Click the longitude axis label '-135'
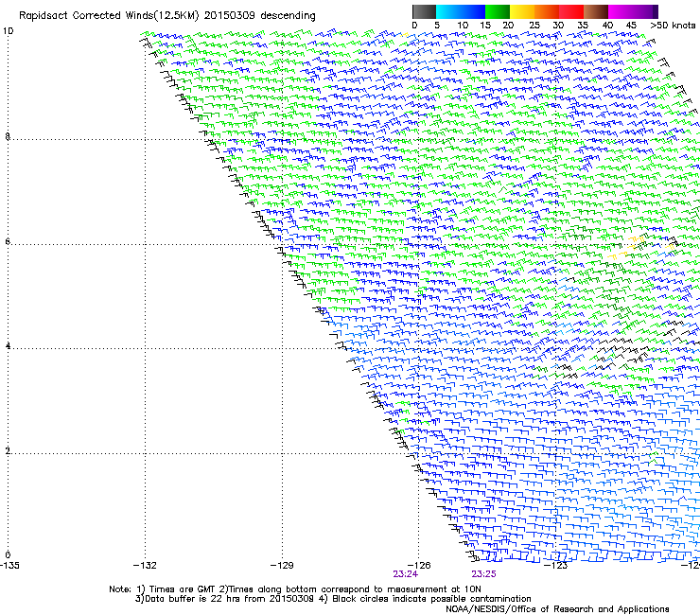The image size is (700, 615). click(x=9, y=566)
